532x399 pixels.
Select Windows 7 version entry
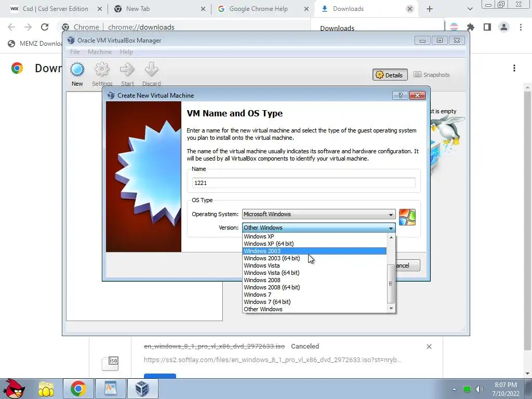pos(314,295)
